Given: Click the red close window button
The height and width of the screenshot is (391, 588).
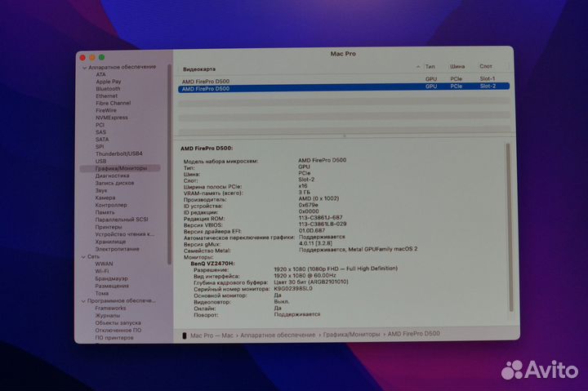Looking at the screenshot, I should pyautogui.click(x=82, y=57).
